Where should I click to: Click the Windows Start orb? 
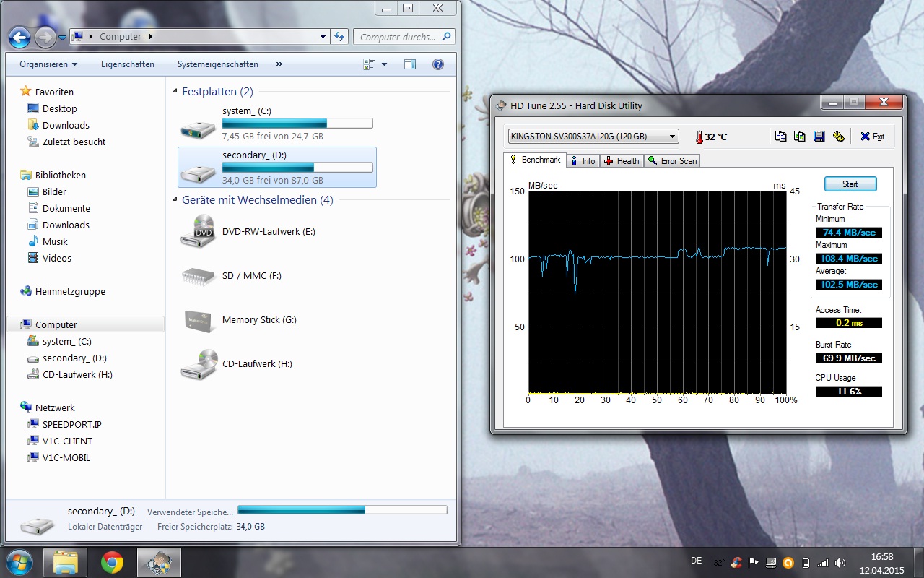point(19,562)
